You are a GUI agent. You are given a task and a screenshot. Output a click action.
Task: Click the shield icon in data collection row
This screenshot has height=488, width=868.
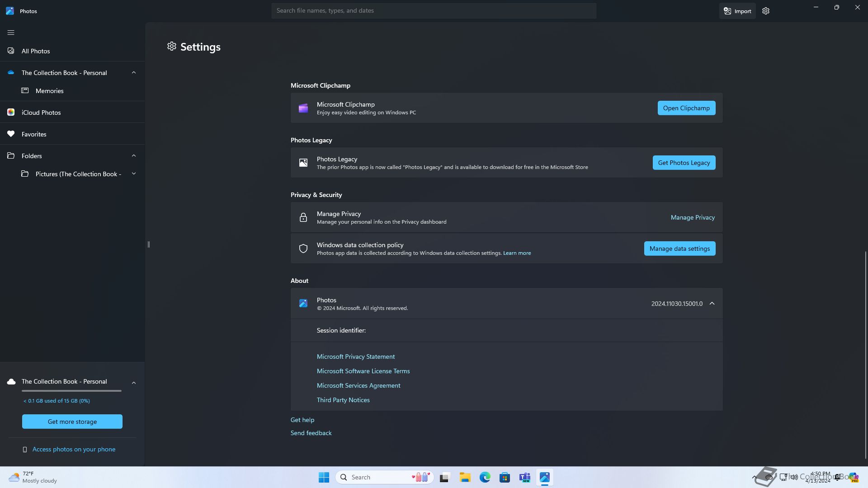[303, 249]
